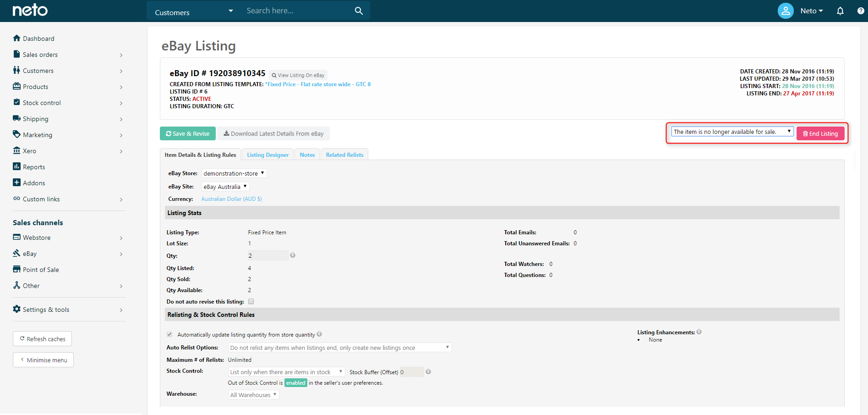The width and height of the screenshot is (868, 415).
Task: Click the Webstore icon
Action: (17, 237)
